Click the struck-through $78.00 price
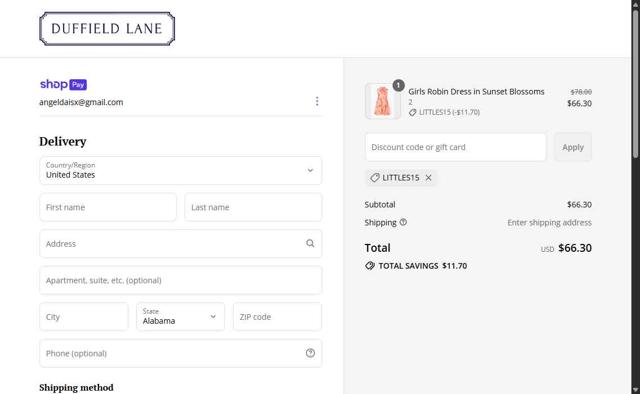The height and width of the screenshot is (394, 640). click(x=581, y=92)
